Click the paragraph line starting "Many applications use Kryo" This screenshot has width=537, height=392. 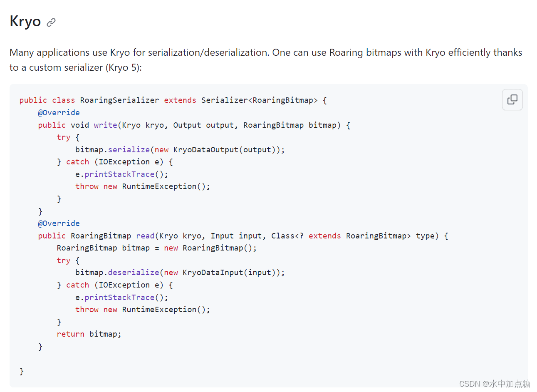pyautogui.click(x=266, y=52)
